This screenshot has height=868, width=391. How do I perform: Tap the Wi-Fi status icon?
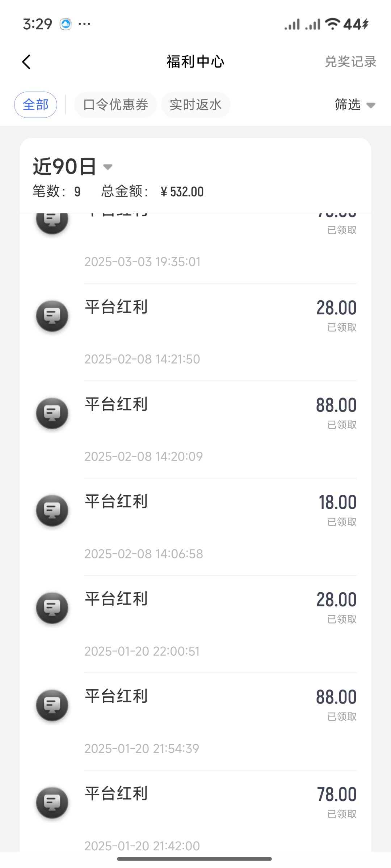(x=332, y=24)
